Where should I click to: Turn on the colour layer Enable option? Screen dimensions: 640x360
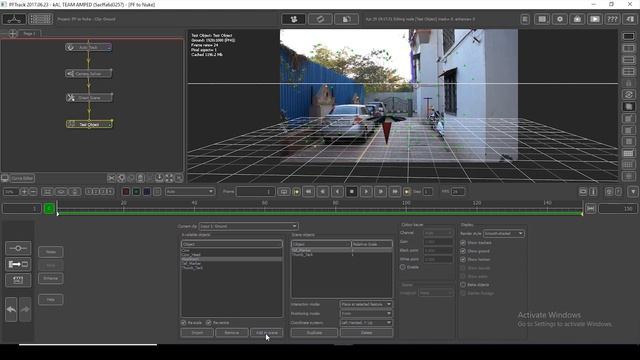pyautogui.click(x=403, y=267)
